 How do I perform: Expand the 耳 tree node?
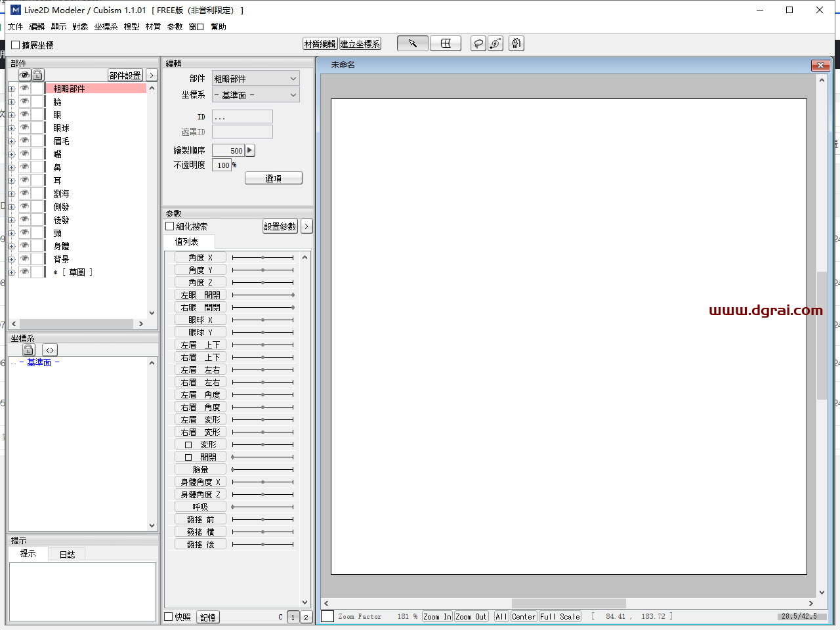[x=12, y=180]
